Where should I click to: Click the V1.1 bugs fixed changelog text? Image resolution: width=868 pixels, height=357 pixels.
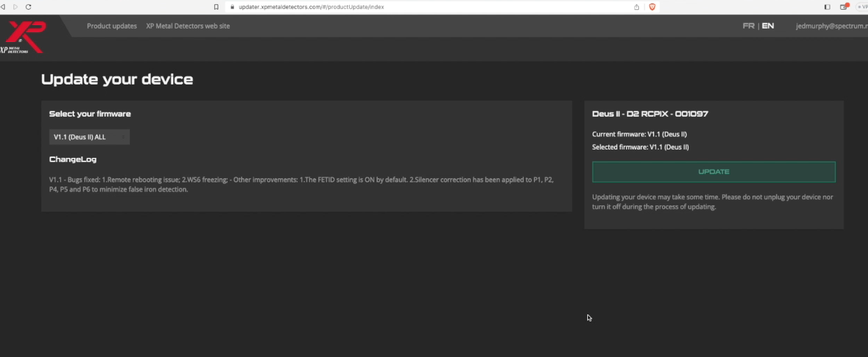pyautogui.click(x=302, y=184)
